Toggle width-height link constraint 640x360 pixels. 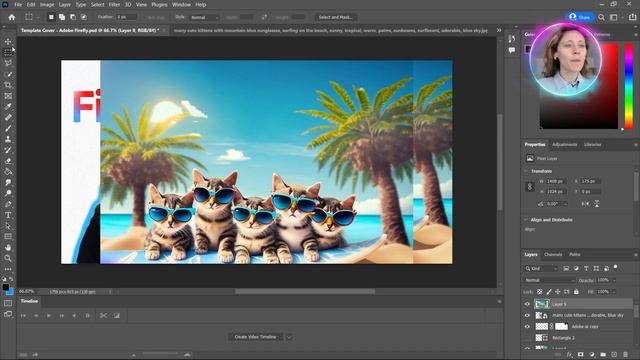[530, 187]
